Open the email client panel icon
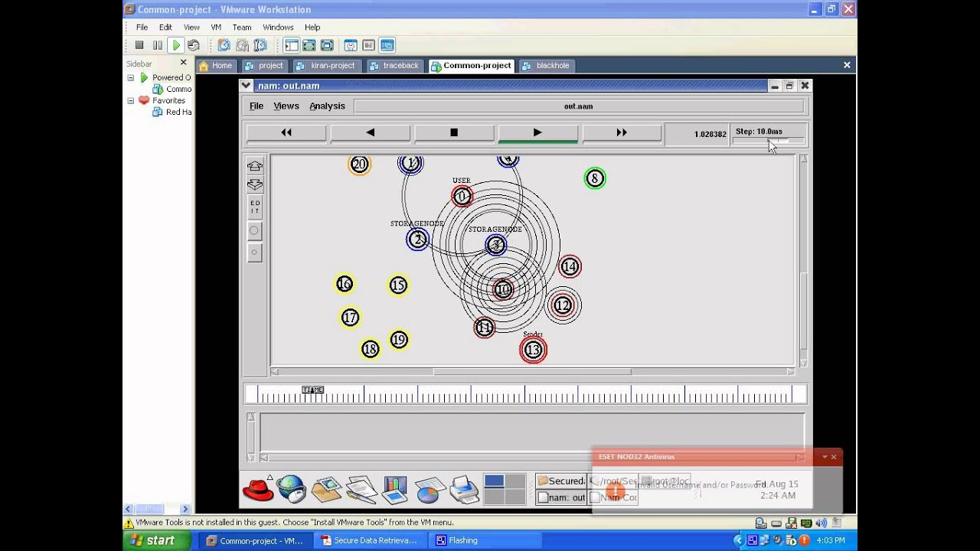The height and width of the screenshot is (551, 980). (x=326, y=489)
